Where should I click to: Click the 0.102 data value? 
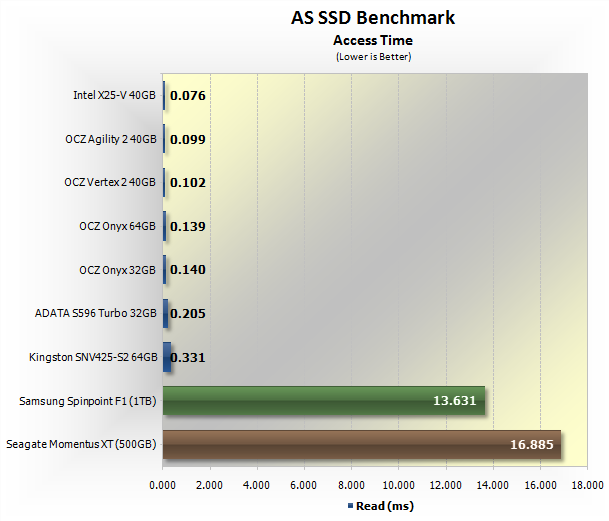(x=188, y=183)
